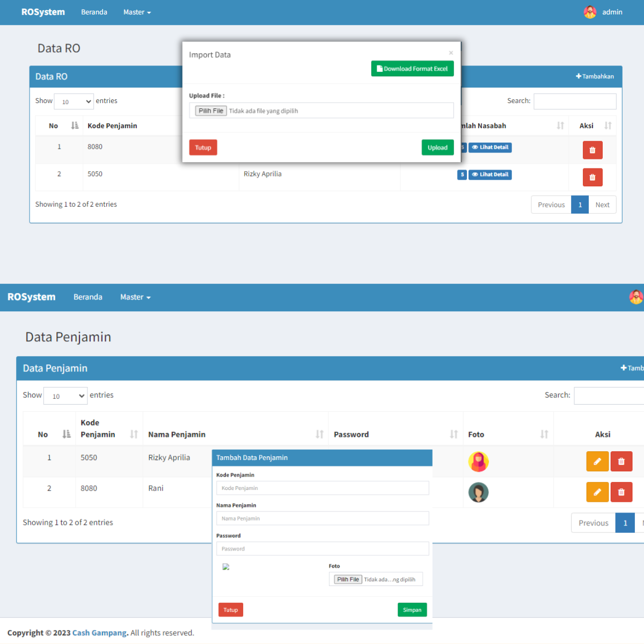
Task: Delete the 5050 row in Data RO table
Action: click(x=592, y=177)
